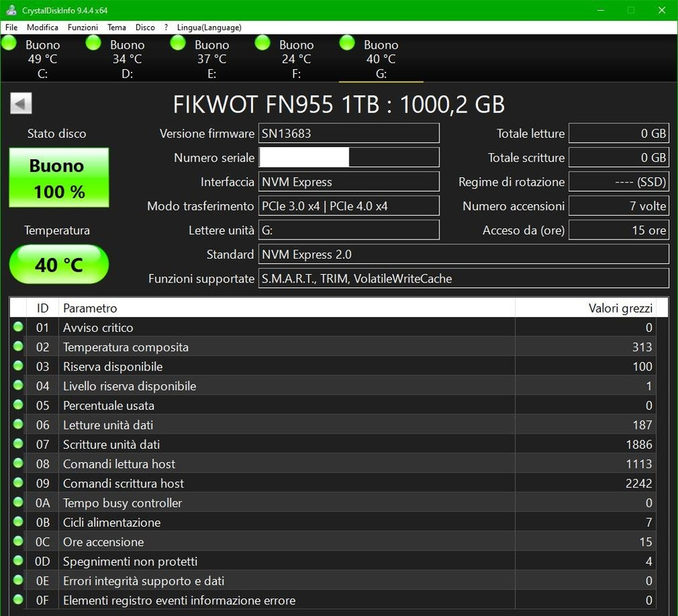Click the 40 °C temperature button
This screenshot has width=678, height=616.
click(x=58, y=264)
